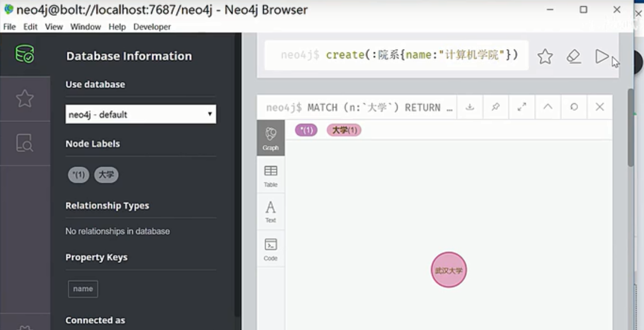
Task: Open the Project Files sidebar icon
Action: coord(25,143)
